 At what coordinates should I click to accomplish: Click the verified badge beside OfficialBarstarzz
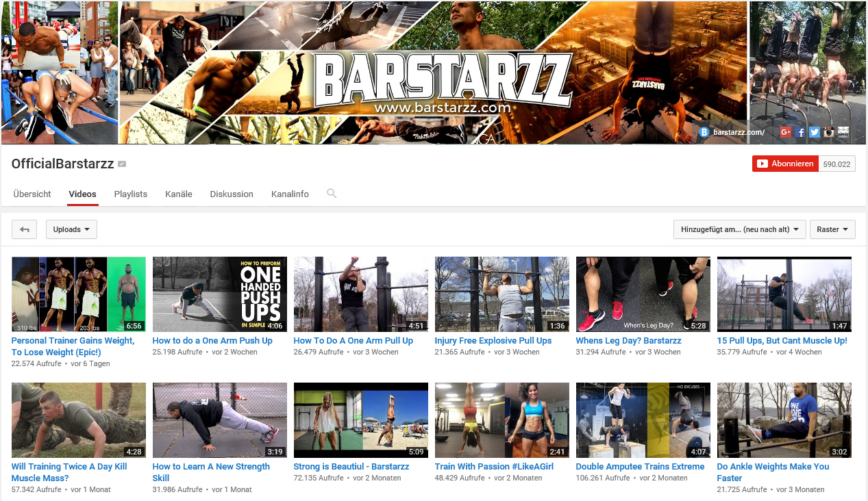click(121, 164)
